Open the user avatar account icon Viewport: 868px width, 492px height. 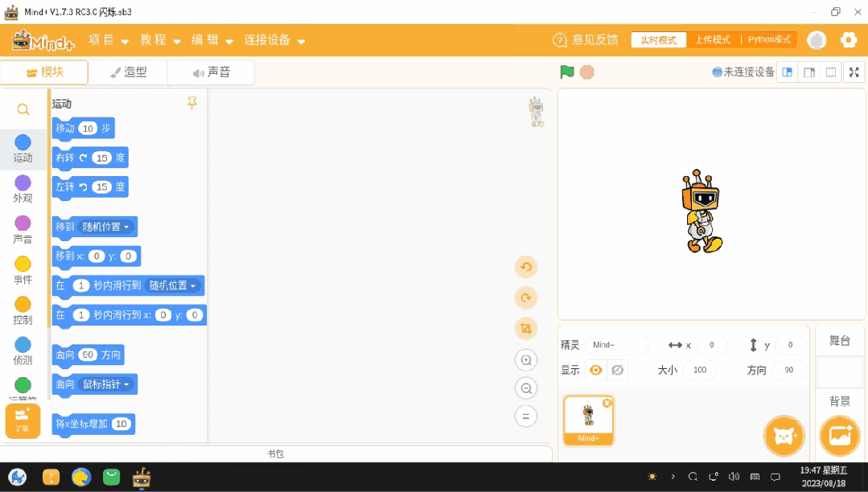817,40
